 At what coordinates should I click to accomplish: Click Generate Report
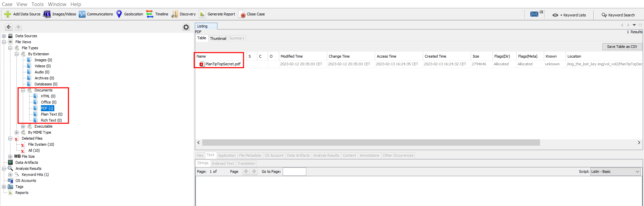(x=217, y=14)
